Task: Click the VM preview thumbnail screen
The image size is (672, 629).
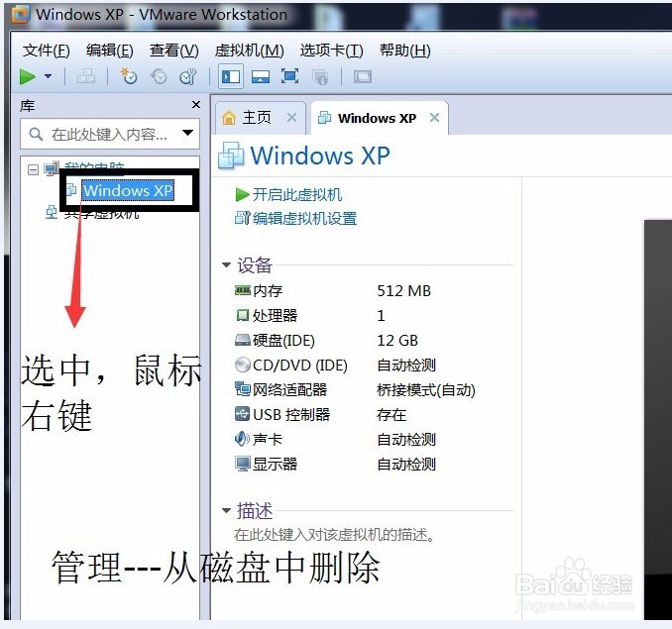Action: (658, 420)
